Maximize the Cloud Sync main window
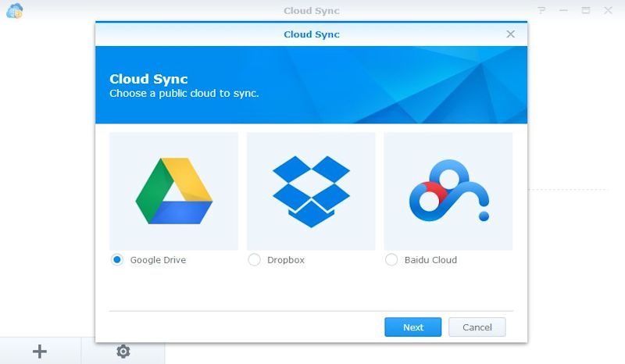 click(x=585, y=10)
